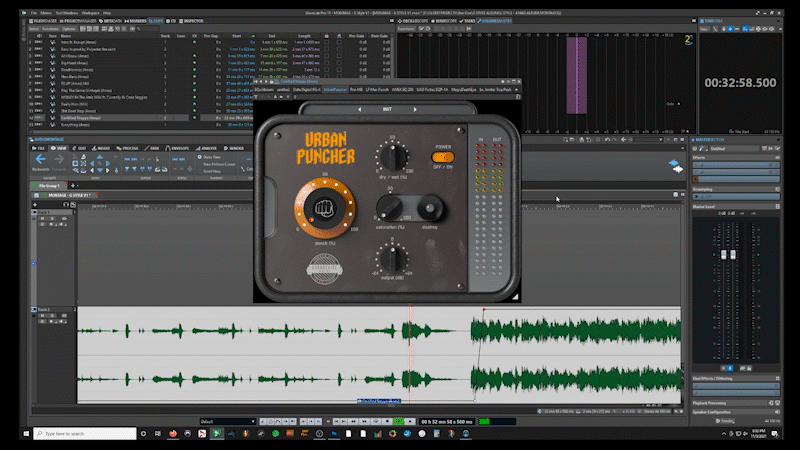Click the record button in the transport bar
Viewport: 800px width, 450px height.
tap(410, 421)
